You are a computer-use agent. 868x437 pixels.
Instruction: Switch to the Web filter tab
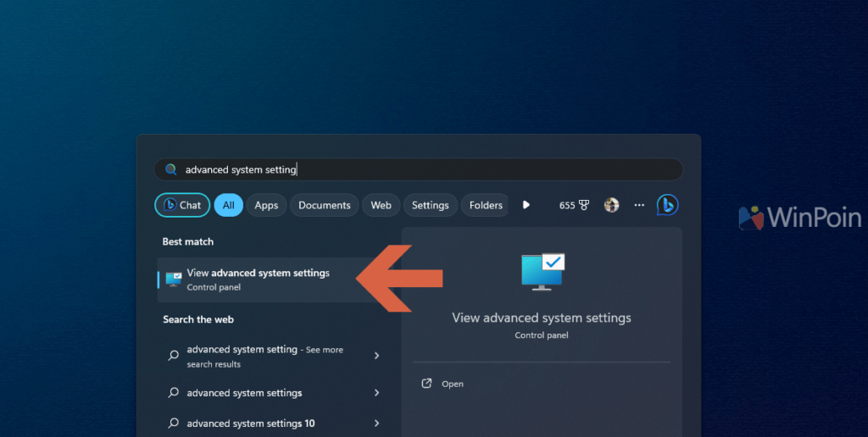[x=381, y=205]
